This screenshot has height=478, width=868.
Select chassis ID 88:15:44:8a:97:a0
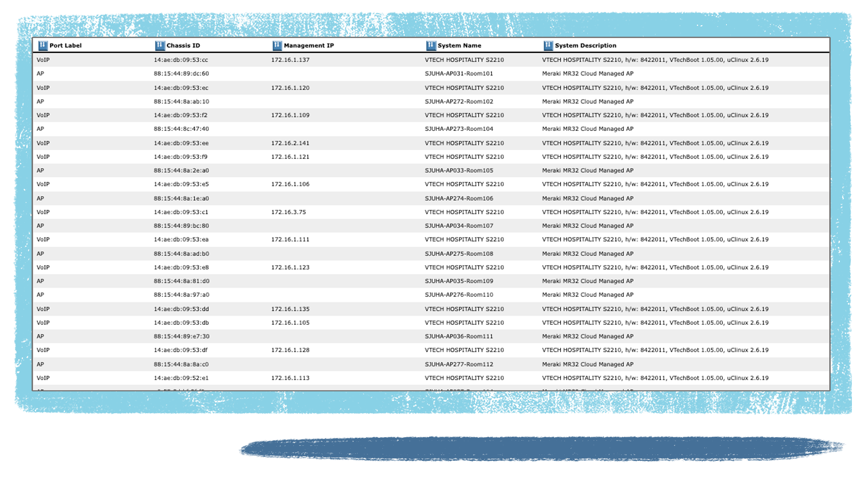tap(181, 295)
